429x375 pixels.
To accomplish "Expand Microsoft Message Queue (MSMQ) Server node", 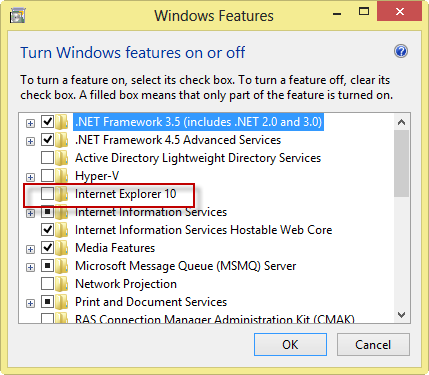I will [30, 267].
